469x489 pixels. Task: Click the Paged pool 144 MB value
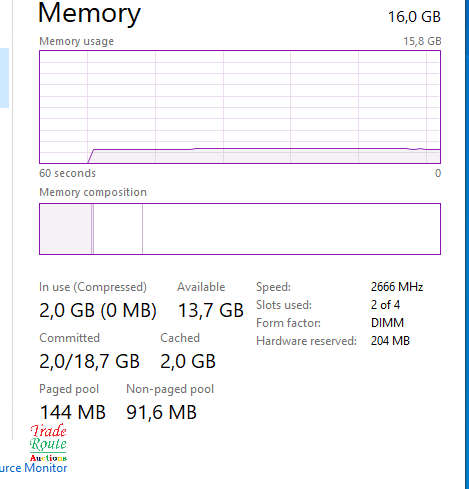point(73,412)
